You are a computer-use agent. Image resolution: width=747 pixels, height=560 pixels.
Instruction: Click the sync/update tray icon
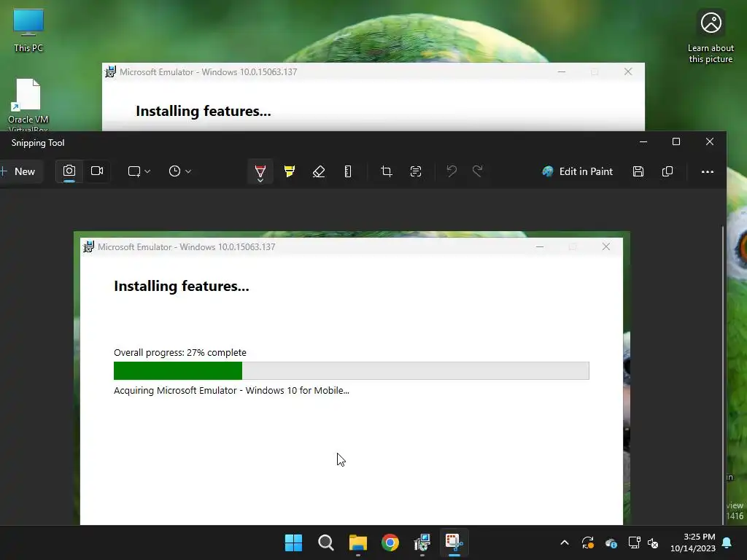588,542
